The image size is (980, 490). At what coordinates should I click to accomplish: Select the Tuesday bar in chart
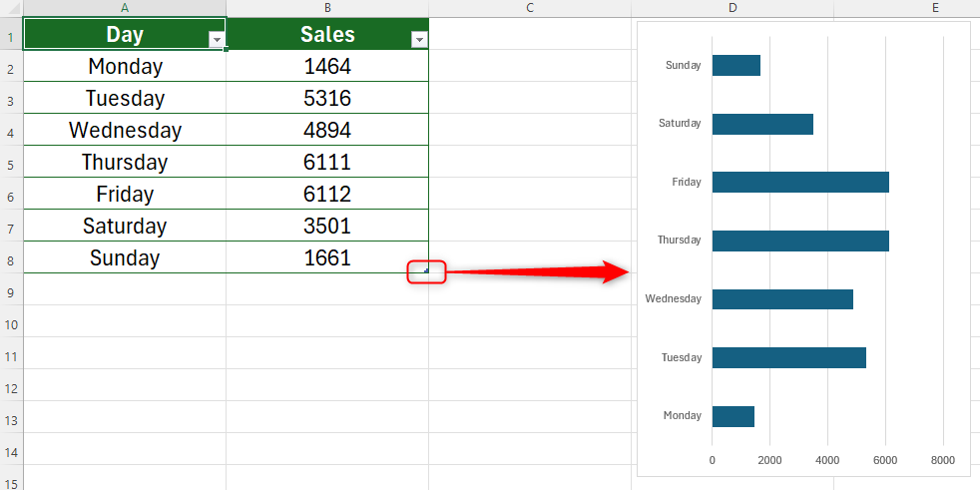788,357
